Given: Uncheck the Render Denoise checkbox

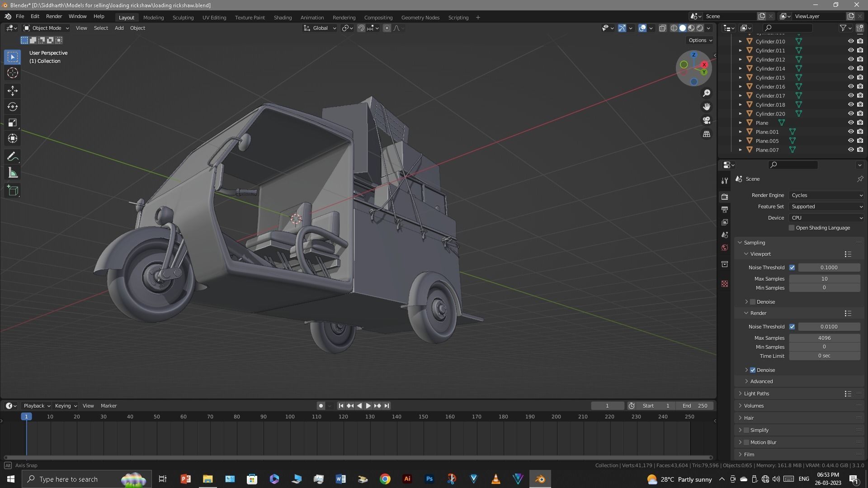Looking at the screenshot, I should [x=753, y=370].
